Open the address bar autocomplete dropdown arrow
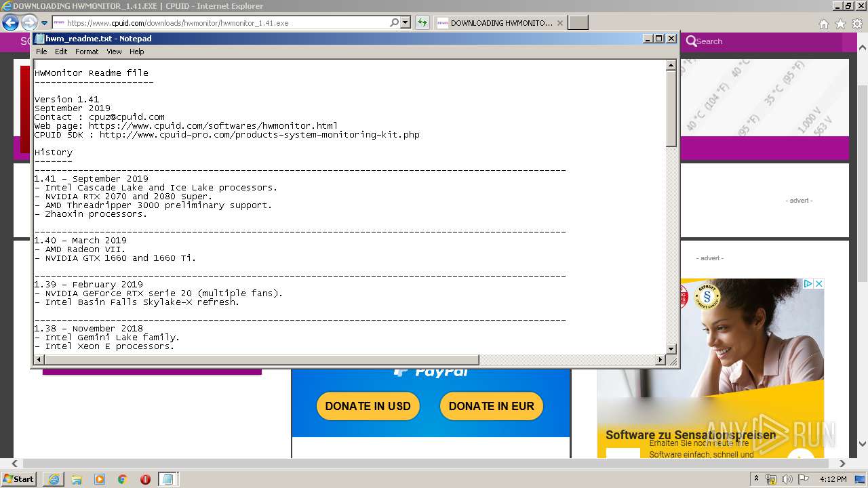868x488 pixels. click(x=406, y=22)
